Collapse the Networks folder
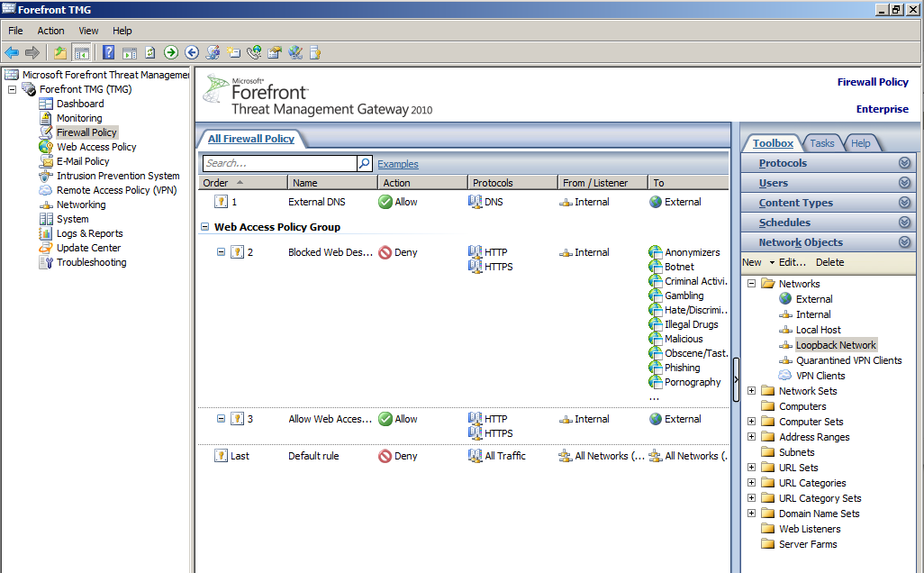The width and height of the screenshot is (924, 573). 751,284
